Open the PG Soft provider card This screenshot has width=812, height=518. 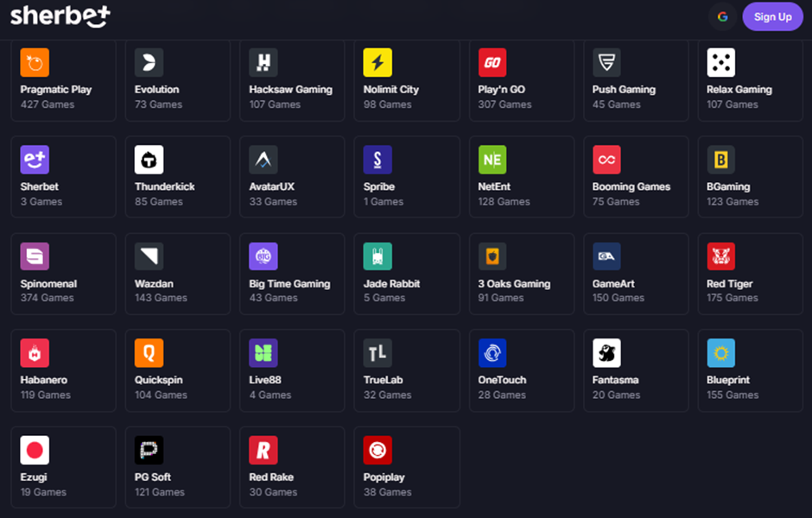tap(178, 467)
